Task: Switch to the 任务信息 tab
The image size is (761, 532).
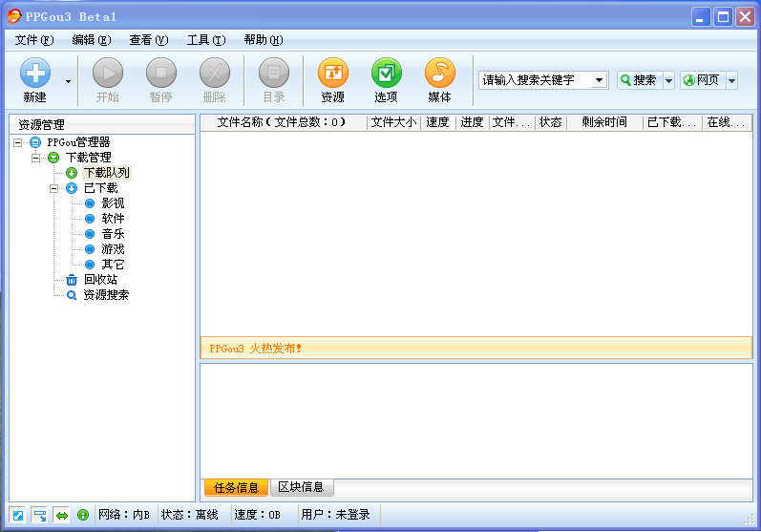Action: tap(236, 487)
